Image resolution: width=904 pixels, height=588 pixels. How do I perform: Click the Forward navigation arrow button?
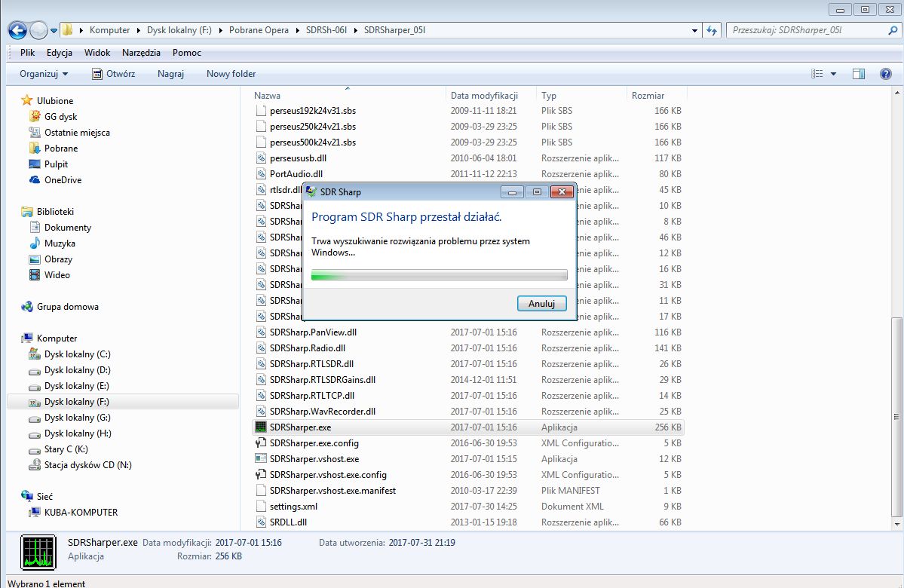(38, 30)
